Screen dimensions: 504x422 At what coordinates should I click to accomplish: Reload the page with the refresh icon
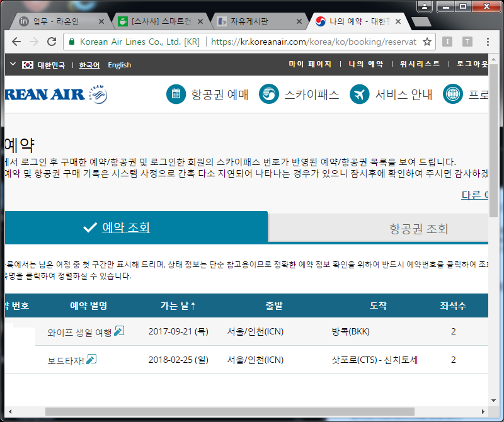[x=52, y=42]
